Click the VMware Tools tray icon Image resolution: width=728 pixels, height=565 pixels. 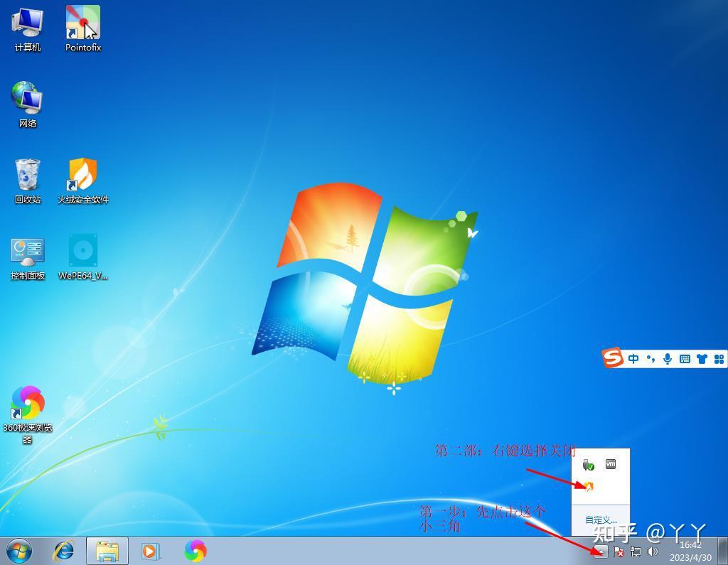pyautogui.click(x=611, y=464)
